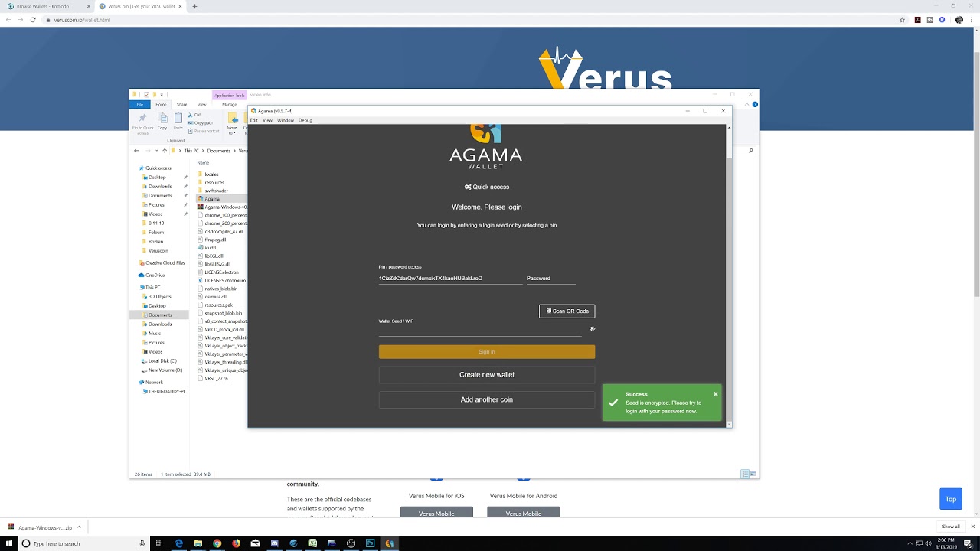Open the Manage tab in File Explorer

coord(229,104)
